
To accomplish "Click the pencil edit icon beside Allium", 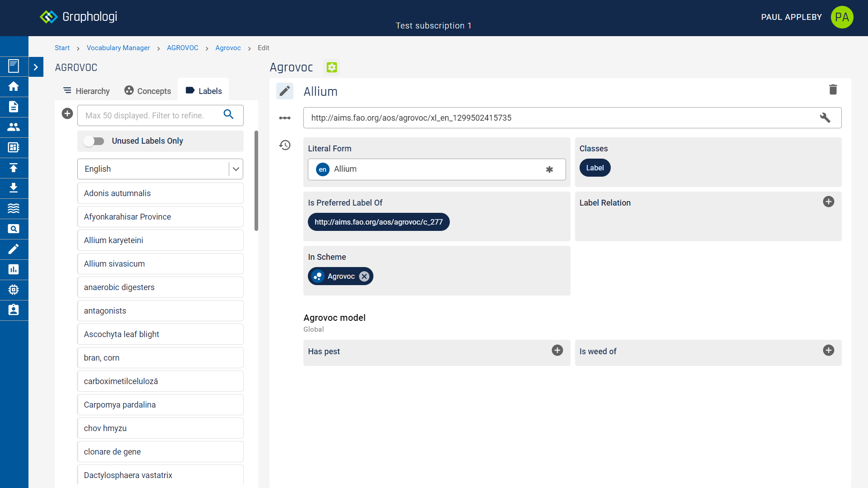I will coord(285,91).
